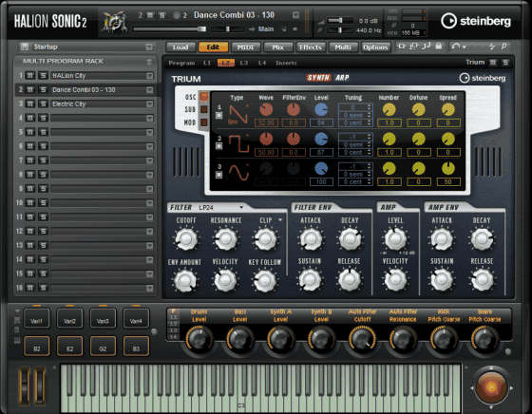Viewport: 532px width, 414px height.
Task: Adjust the master tuning slider
Action: (340, 30)
